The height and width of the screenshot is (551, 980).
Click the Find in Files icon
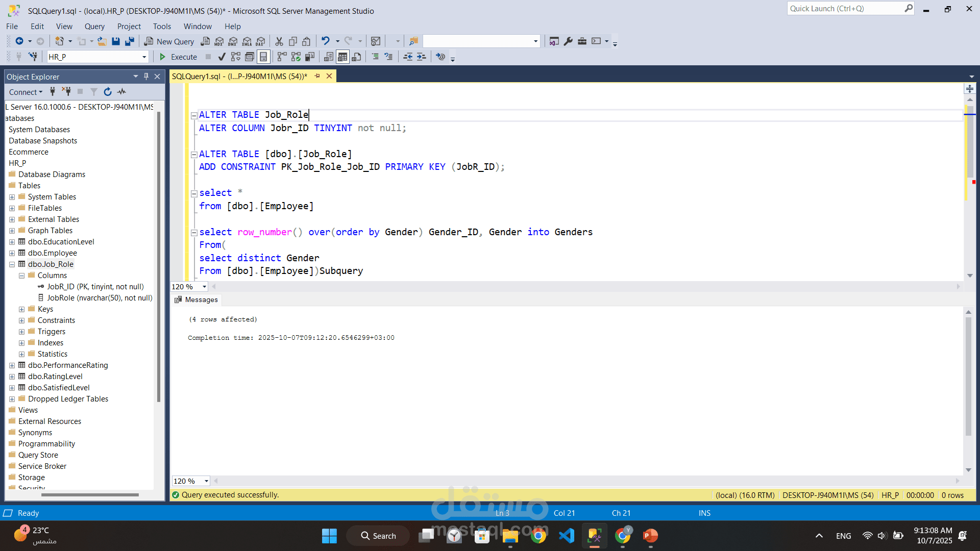[x=413, y=41]
